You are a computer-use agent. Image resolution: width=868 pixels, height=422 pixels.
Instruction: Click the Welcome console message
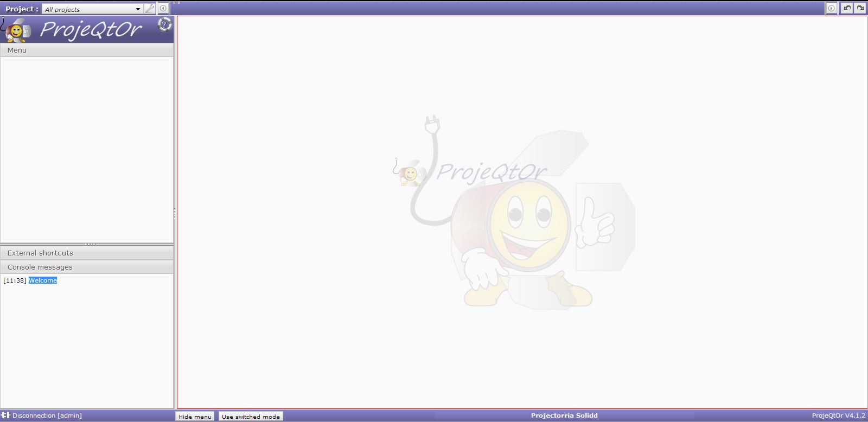coord(43,280)
